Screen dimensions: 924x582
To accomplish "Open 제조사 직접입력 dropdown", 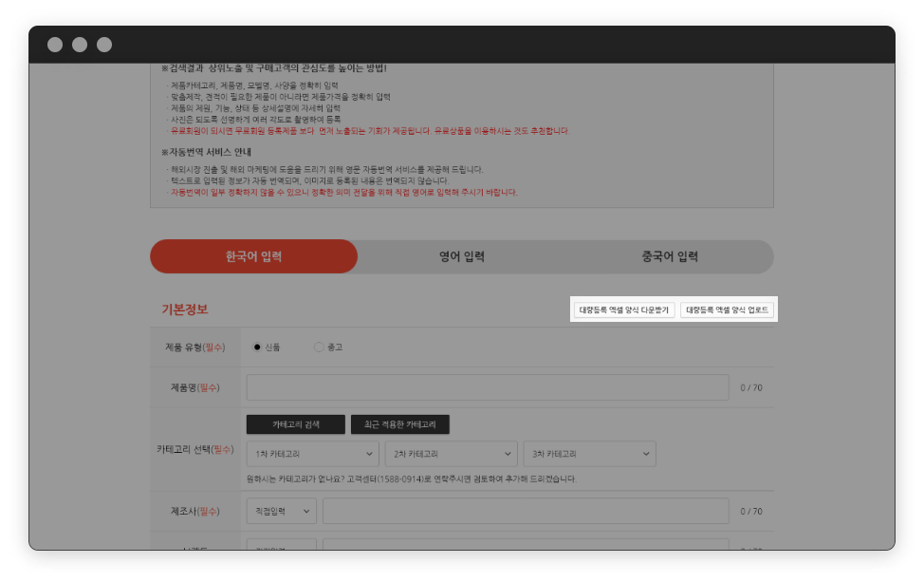I will click(x=281, y=511).
